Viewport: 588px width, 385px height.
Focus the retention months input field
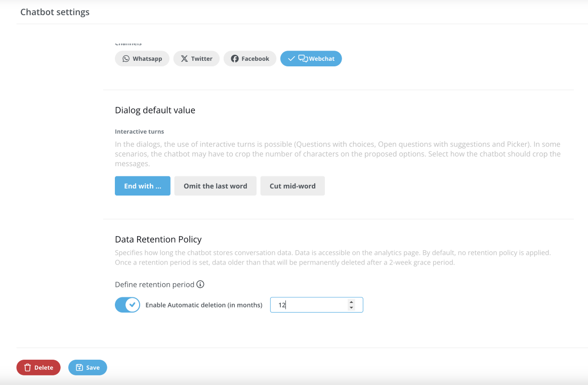pyautogui.click(x=316, y=304)
